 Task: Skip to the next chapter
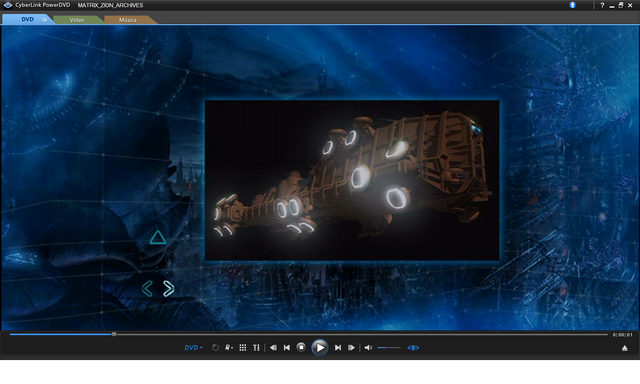point(338,348)
